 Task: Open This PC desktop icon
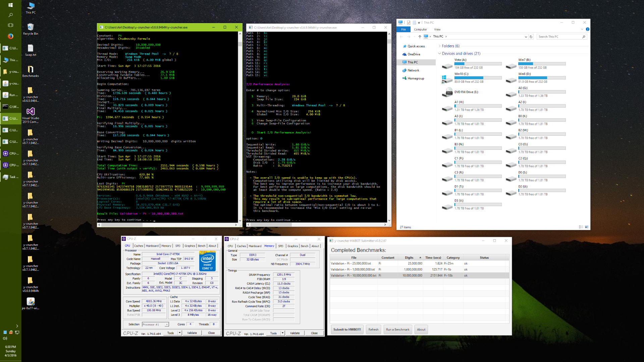click(x=31, y=8)
